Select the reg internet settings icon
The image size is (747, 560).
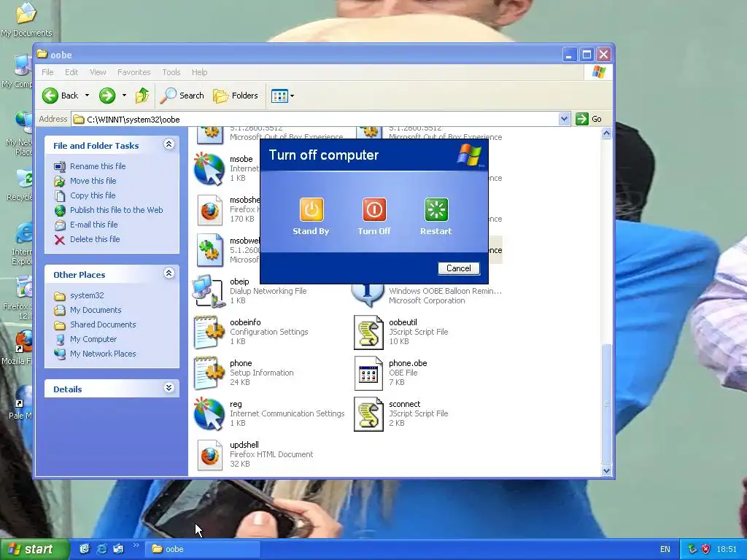pos(209,414)
